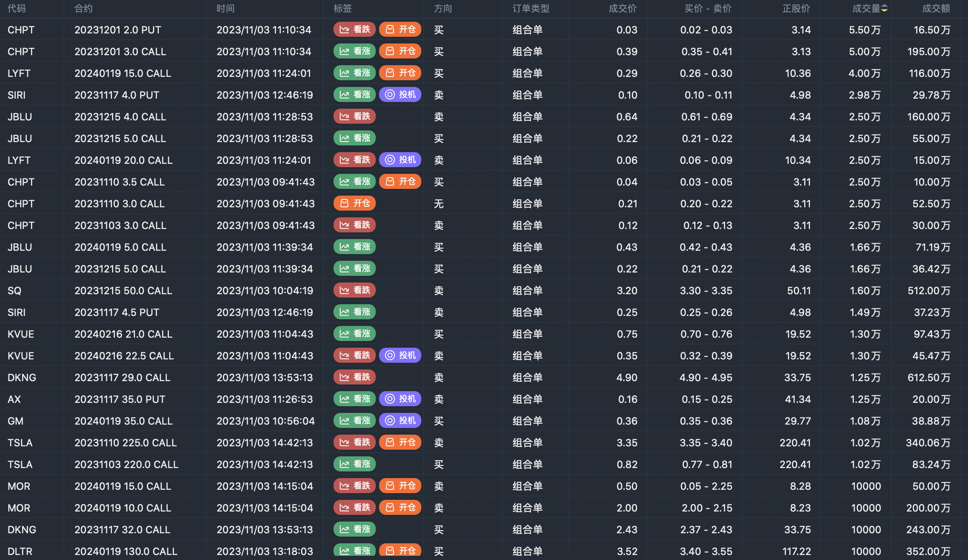This screenshot has height=560, width=968.
Task: Click 开仓 tag on CHPT 20231110 3.0 CALL row
Action: pos(354,203)
